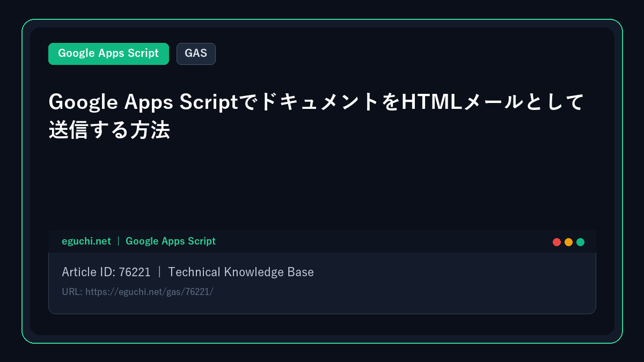Image resolution: width=644 pixels, height=362 pixels.
Task: Click the green dot in card header
Action: 580,242
